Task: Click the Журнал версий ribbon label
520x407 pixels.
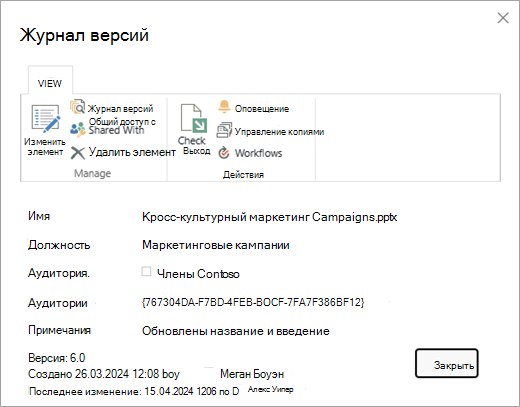Action: pos(120,109)
